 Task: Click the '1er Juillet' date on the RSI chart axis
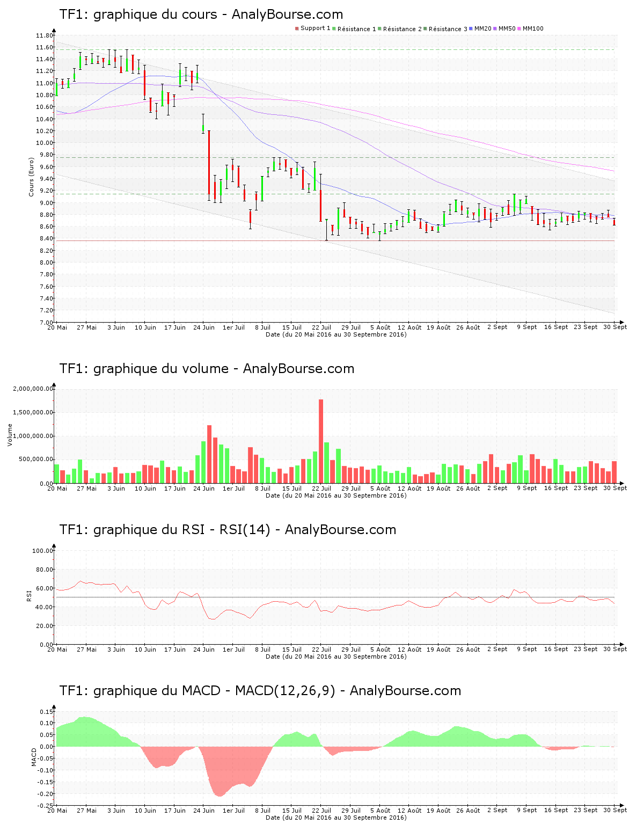[x=233, y=649]
